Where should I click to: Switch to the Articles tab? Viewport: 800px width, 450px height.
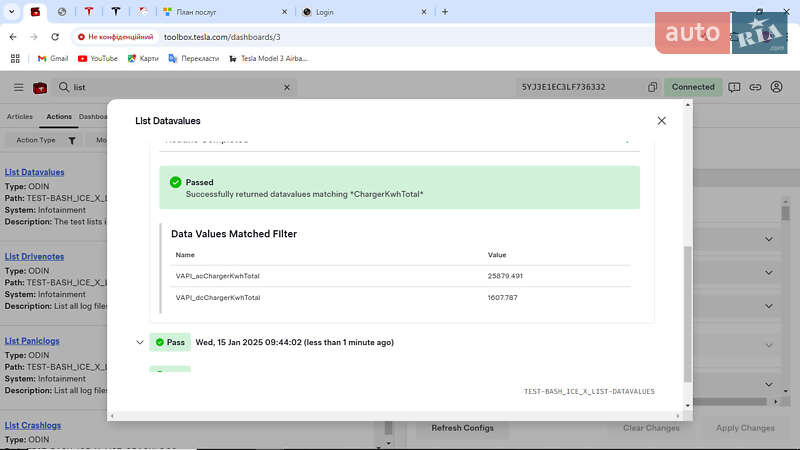[x=19, y=117]
